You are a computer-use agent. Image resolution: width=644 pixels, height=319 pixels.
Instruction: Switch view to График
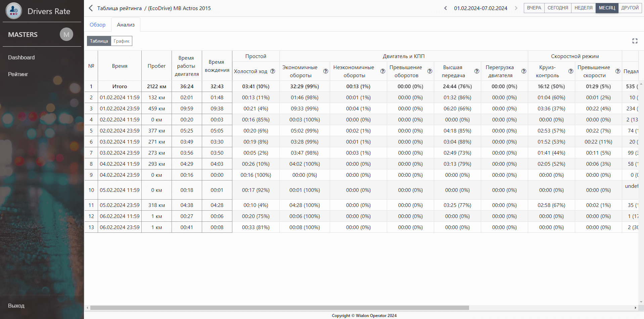(121, 41)
